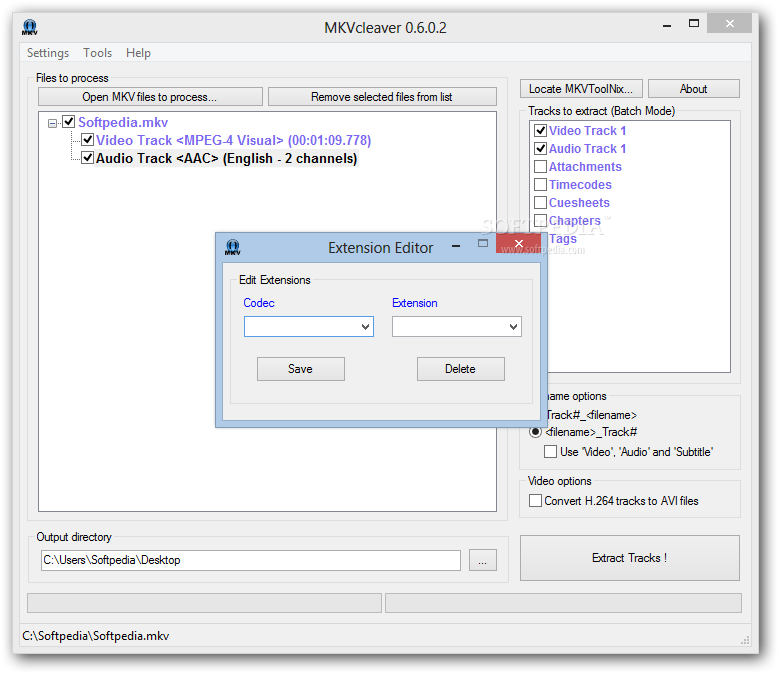The image size is (779, 674).
Task: Open the Tools menu
Action: tap(97, 53)
